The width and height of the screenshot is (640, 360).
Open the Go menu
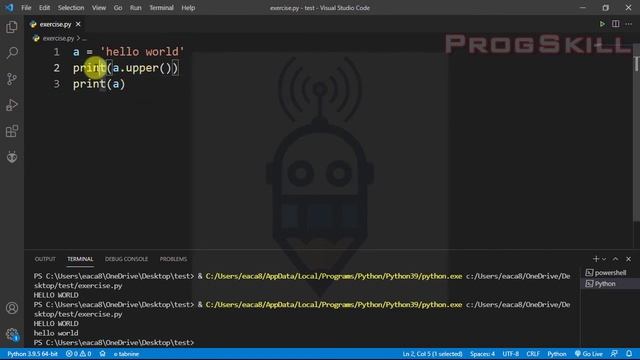click(x=118, y=8)
